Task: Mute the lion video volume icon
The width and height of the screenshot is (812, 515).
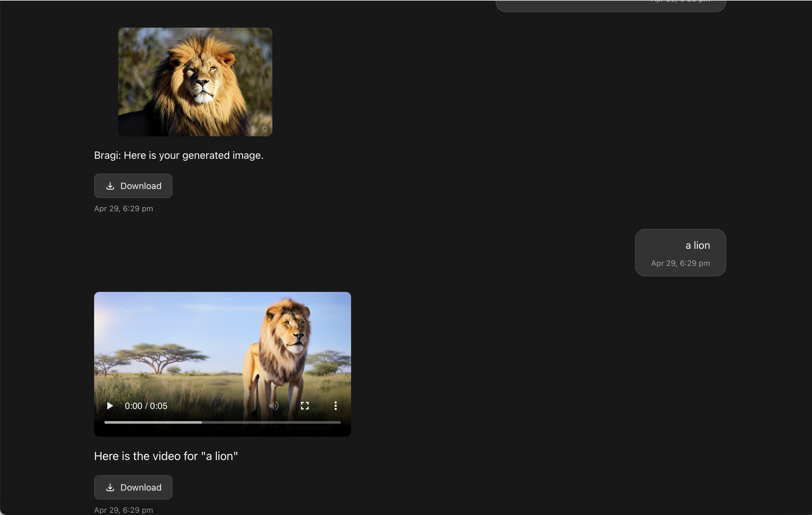Action: point(274,406)
